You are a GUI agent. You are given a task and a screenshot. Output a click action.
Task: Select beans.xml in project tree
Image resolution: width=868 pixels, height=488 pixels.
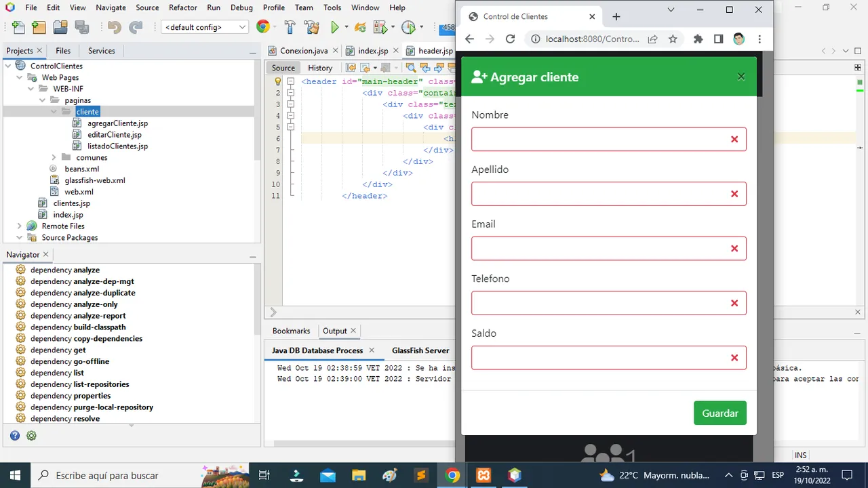pyautogui.click(x=81, y=169)
